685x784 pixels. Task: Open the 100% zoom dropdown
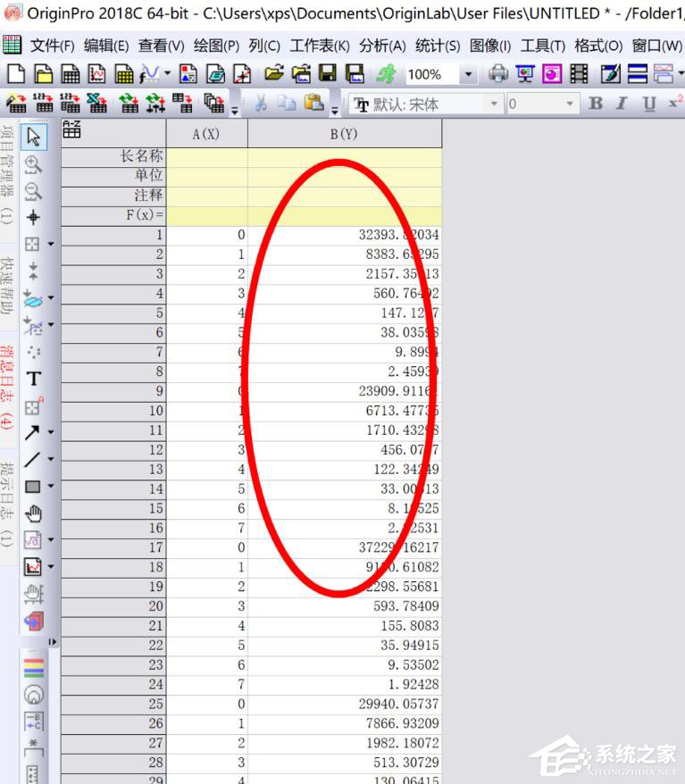point(468,75)
